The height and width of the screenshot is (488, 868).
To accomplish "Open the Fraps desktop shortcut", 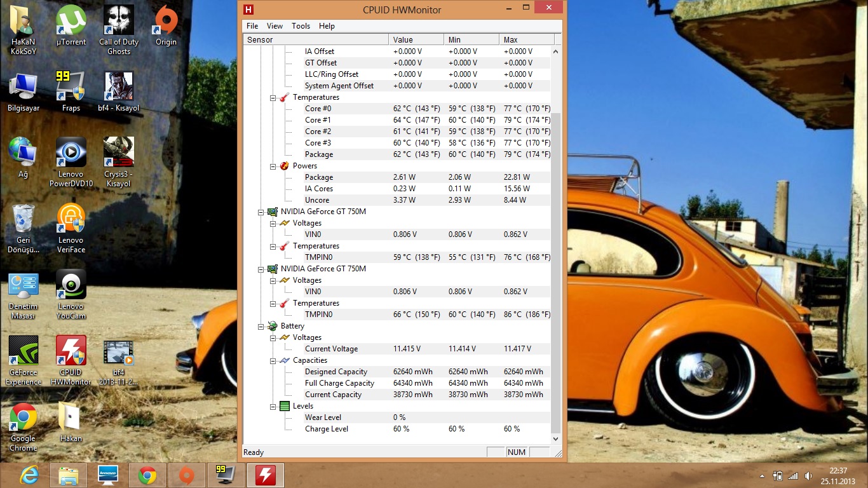I will click(x=71, y=87).
